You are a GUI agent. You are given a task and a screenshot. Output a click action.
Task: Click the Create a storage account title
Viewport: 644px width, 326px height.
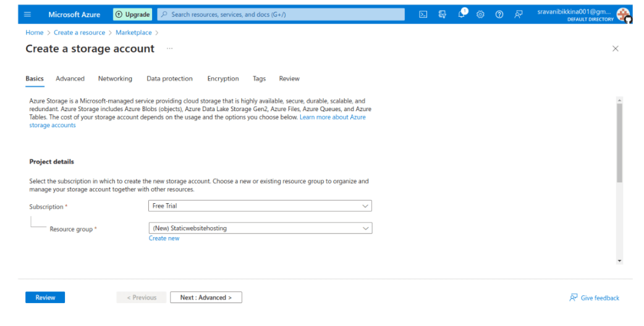[x=90, y=49]
